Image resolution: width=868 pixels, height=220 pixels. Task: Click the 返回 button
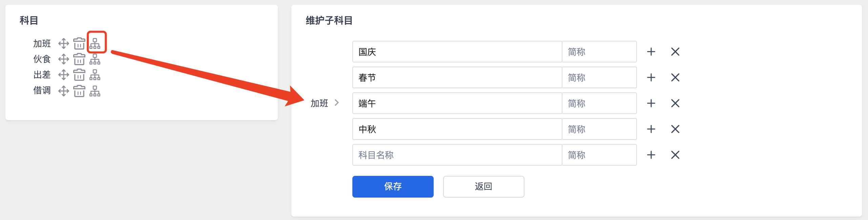pyautogui.click(x=483, y=186)
